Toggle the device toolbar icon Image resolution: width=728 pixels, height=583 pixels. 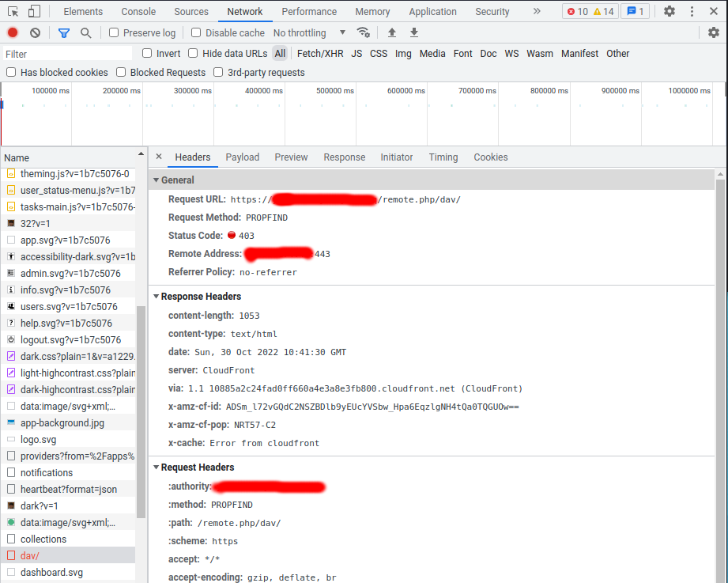click(34, 12)
